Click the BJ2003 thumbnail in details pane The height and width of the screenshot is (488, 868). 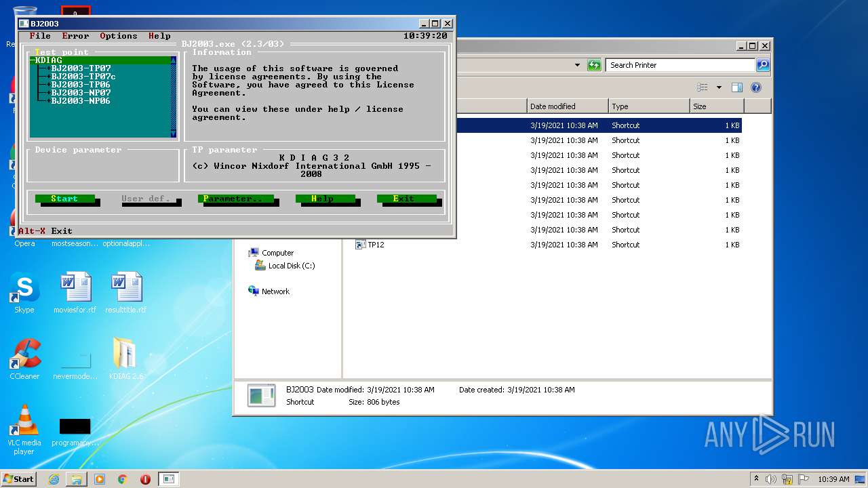coord(261,395)
